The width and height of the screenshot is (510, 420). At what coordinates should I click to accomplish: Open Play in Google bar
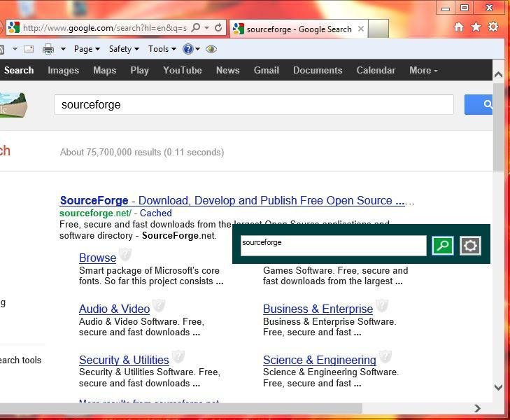(x=139, y=70)
